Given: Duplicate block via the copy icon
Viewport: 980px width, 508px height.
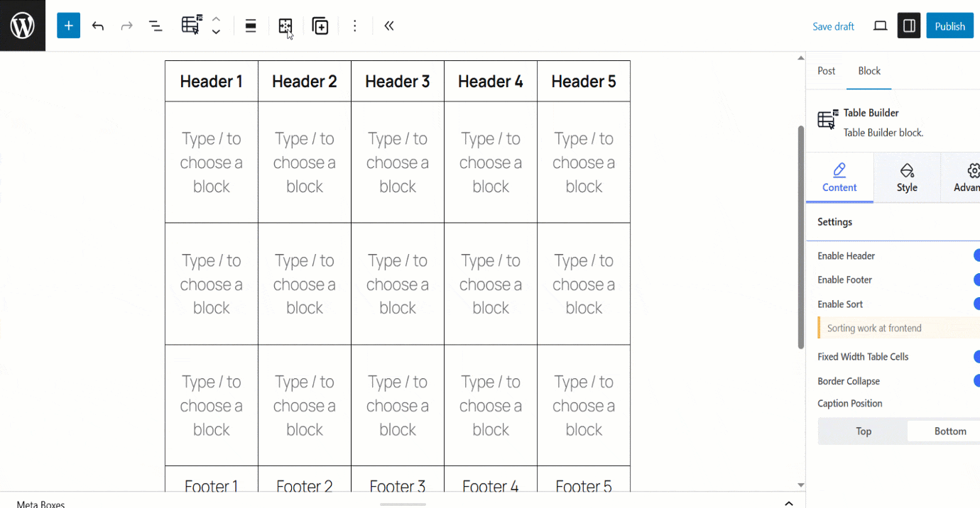Looking at the screenshot, I should (320, 26).
